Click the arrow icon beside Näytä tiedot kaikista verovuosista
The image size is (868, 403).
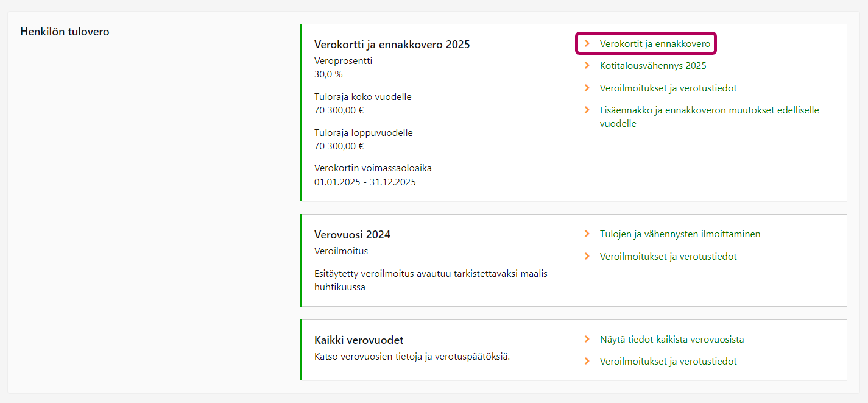point(587,340)
